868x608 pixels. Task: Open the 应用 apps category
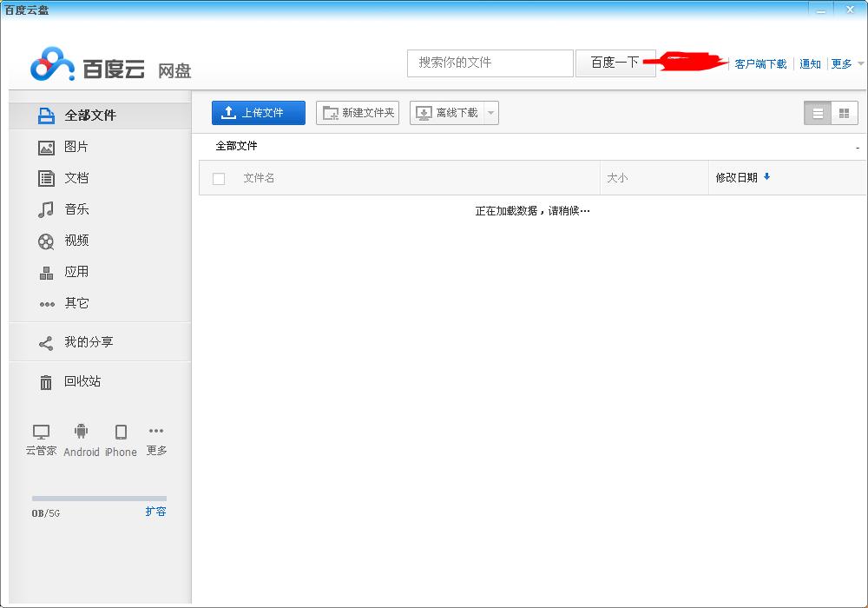100,272
